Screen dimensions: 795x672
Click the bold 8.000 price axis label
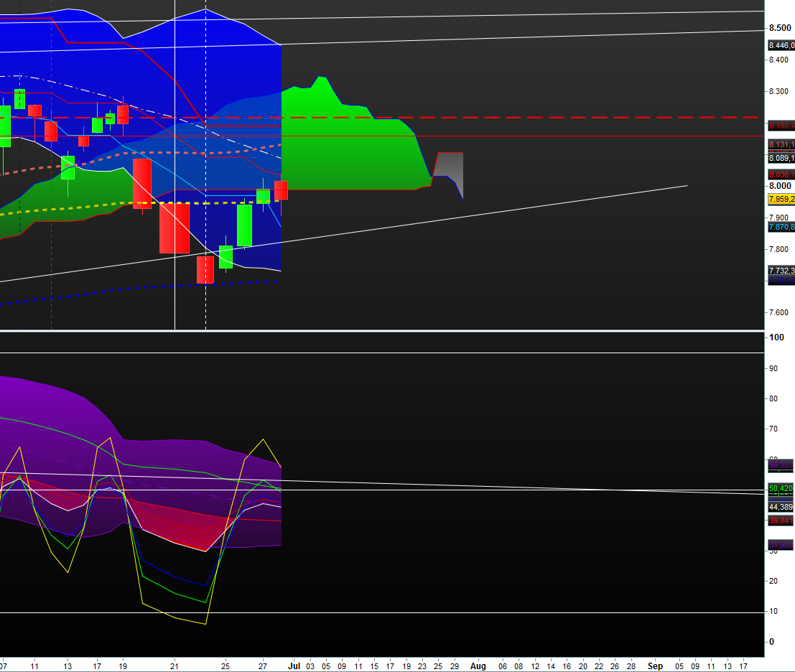pyautogui.click(x=781, y=186)
